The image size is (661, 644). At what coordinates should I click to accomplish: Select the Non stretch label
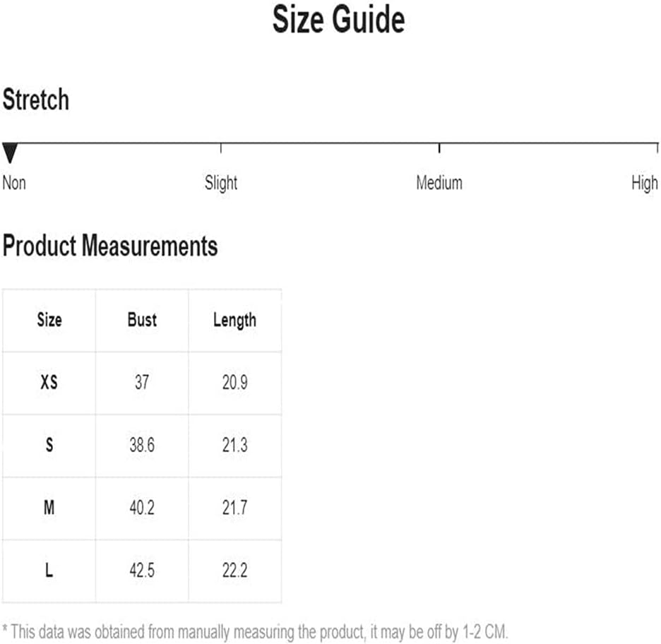point(14,183)
